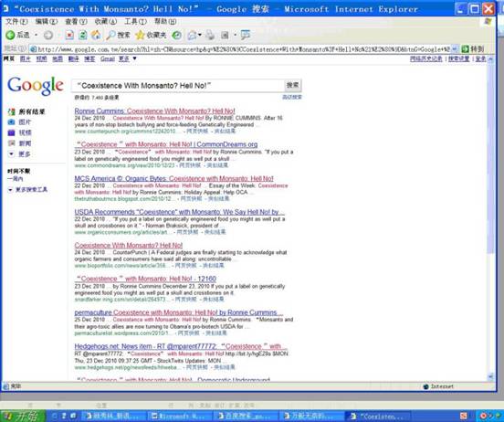Click the Edit page toolbar icon
Image resolution: width=504 pixels, height=422 pixels.
pyautogui.click(x=225, y=35)
